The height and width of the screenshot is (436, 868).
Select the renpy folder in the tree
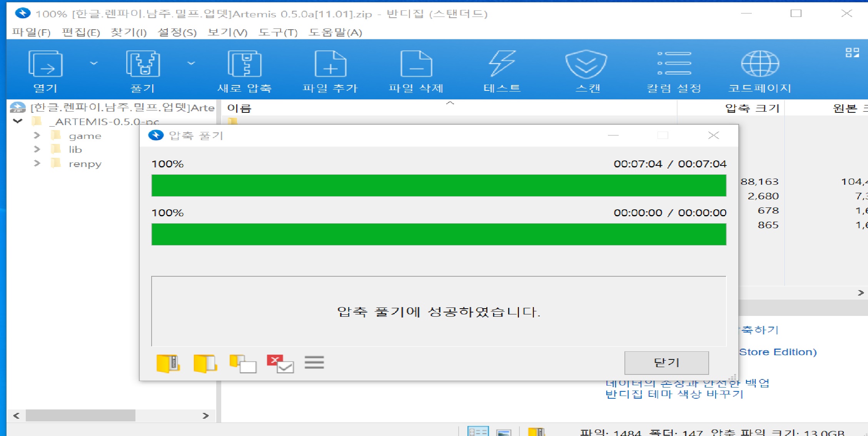85,164
